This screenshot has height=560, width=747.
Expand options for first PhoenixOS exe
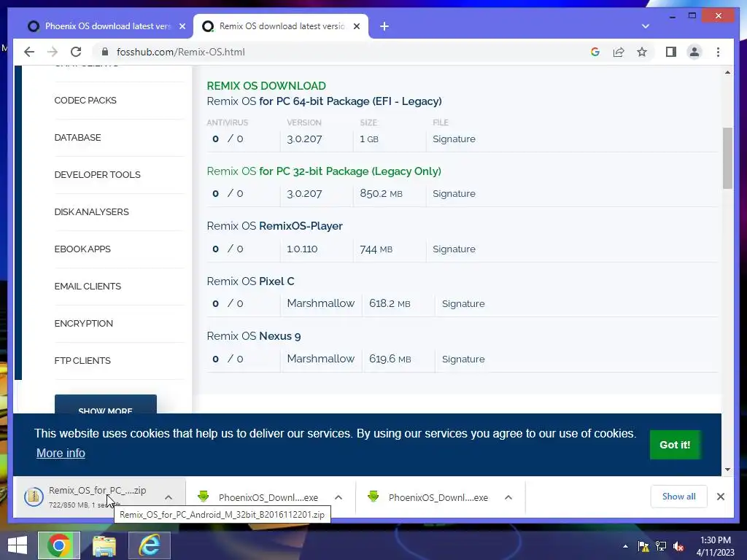[338, 497]
